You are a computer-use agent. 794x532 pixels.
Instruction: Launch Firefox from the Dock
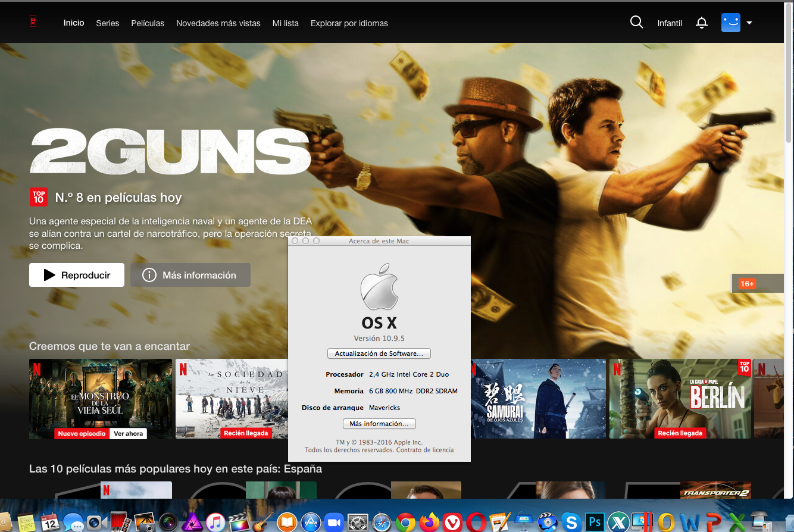tap(429, 522)
